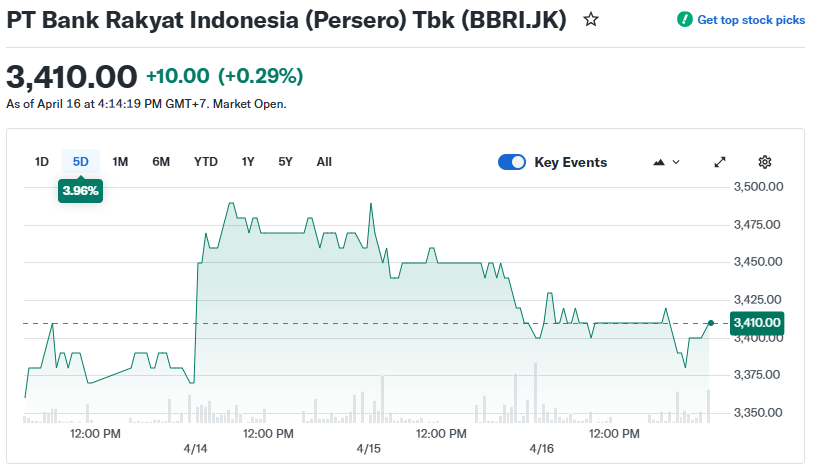Select 1Y time range
Image resolution: width=814 pixels, height=464 pixels.
(x=248, y=162)
